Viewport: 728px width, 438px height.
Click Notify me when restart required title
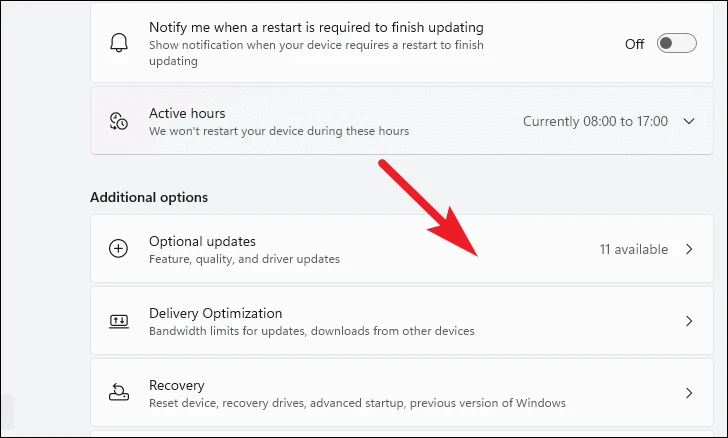[x=316, y=27]
